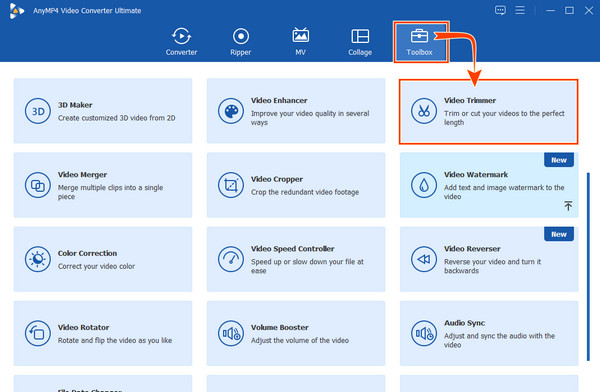The image size is (600, 392).
Task: Click the 'Video Rotator' title text
Action: pyautogui.click(x=83, y=327)
